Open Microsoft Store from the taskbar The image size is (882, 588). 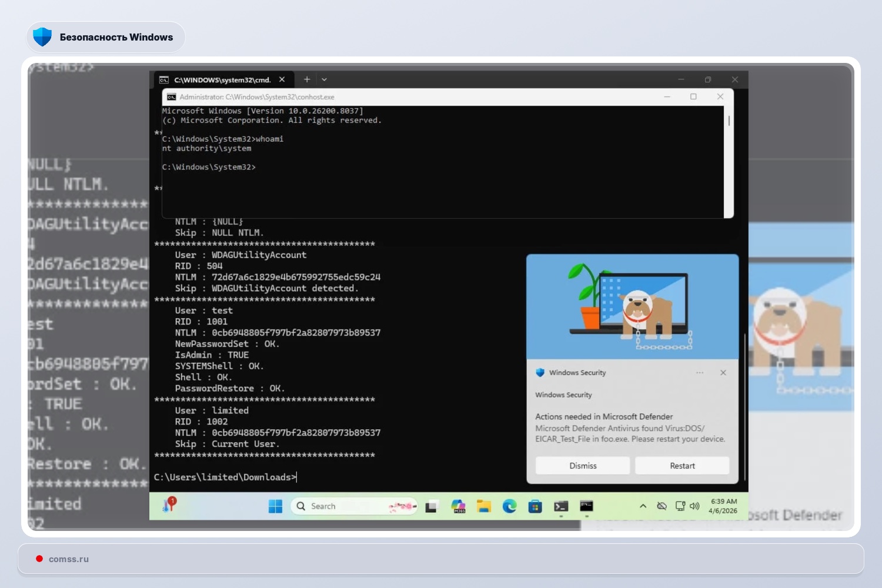click(x=535, y=506)
